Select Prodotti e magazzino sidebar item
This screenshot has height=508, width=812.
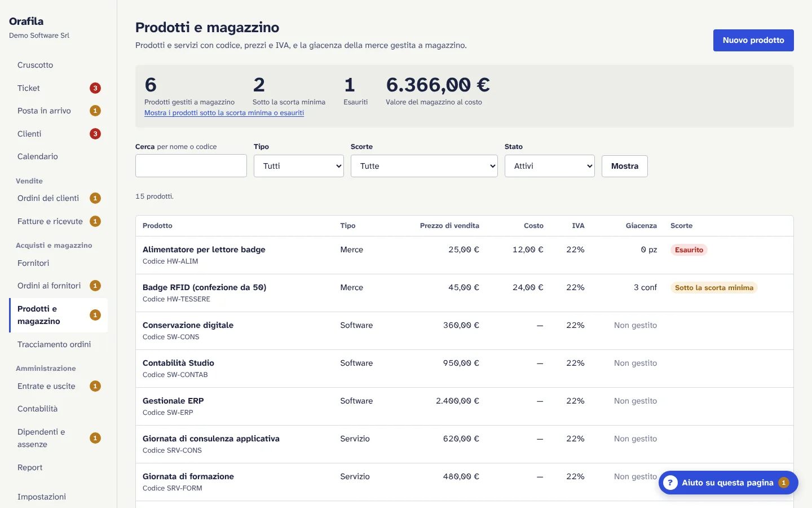coord(59,315)
